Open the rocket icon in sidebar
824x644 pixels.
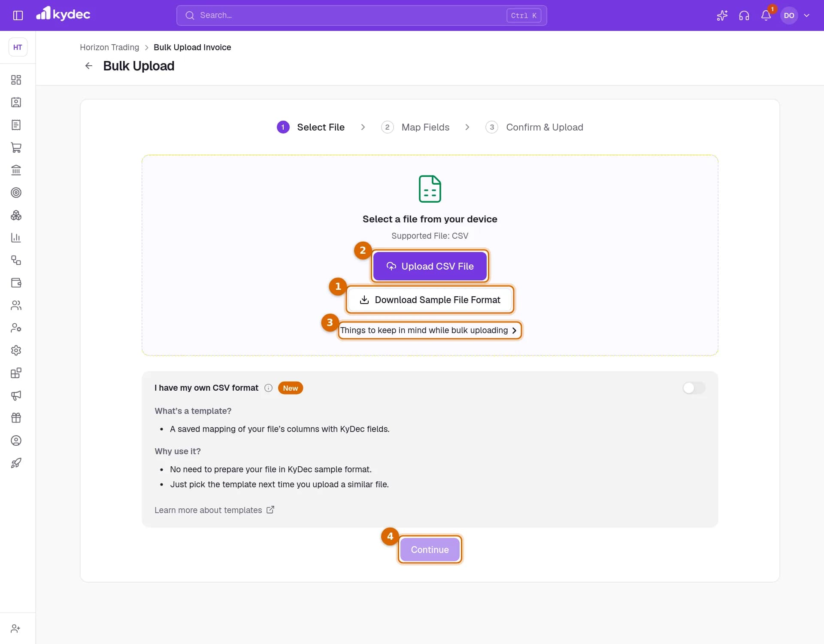(x=16, y=463)
